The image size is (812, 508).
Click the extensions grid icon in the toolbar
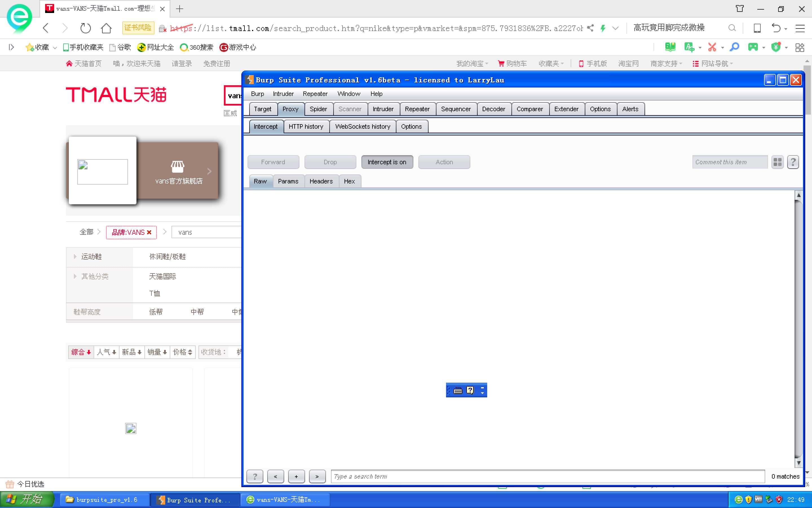click(x=800, y=47)
